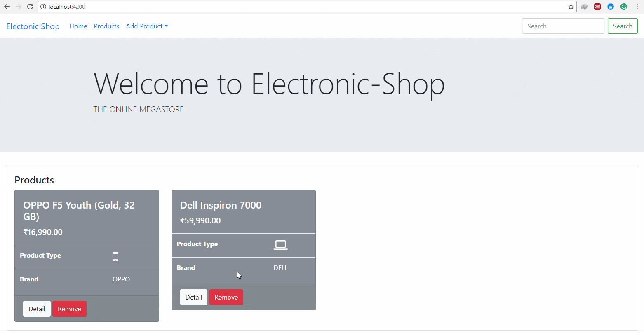Click the green Search button
Viewport: 644px width, 333px height.
point(623,26)
